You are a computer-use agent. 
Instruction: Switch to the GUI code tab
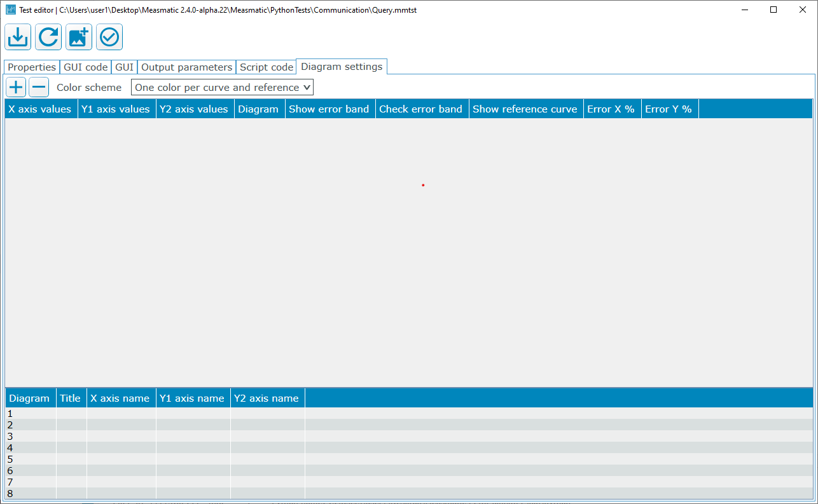point(86,67)
